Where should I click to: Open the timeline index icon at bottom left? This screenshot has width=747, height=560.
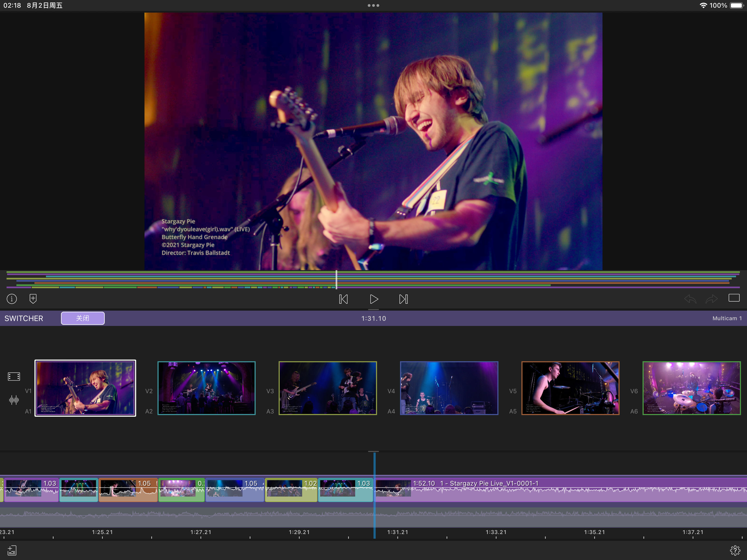tap(12, 550)
